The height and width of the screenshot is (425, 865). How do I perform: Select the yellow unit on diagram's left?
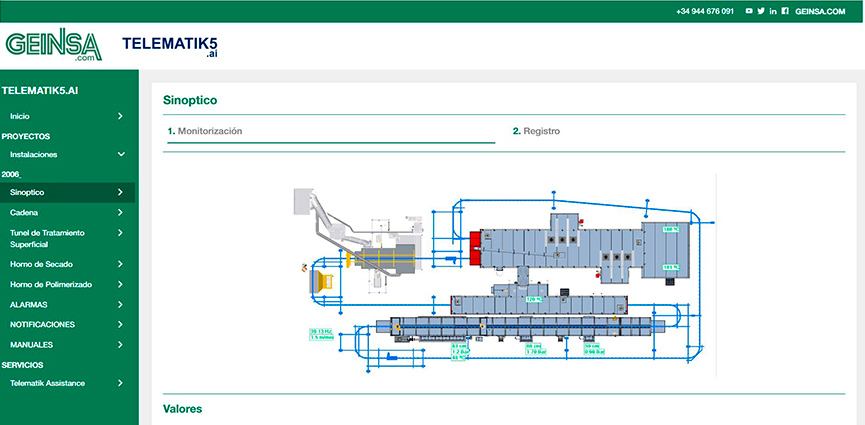click(323, 282)
